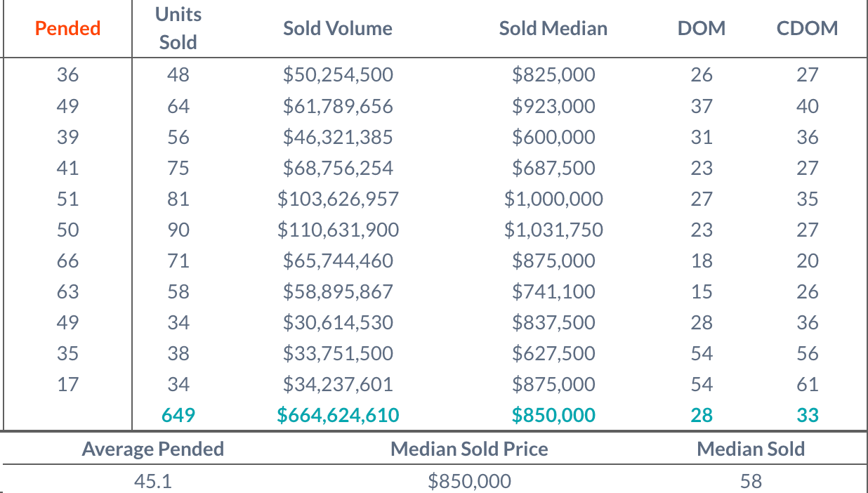Click the Sold Median column header

(553, 29)
